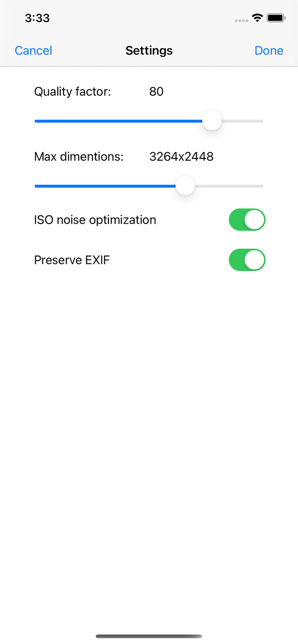Select the Settings title
Screen dimensions: 298x644
(149, 50)
